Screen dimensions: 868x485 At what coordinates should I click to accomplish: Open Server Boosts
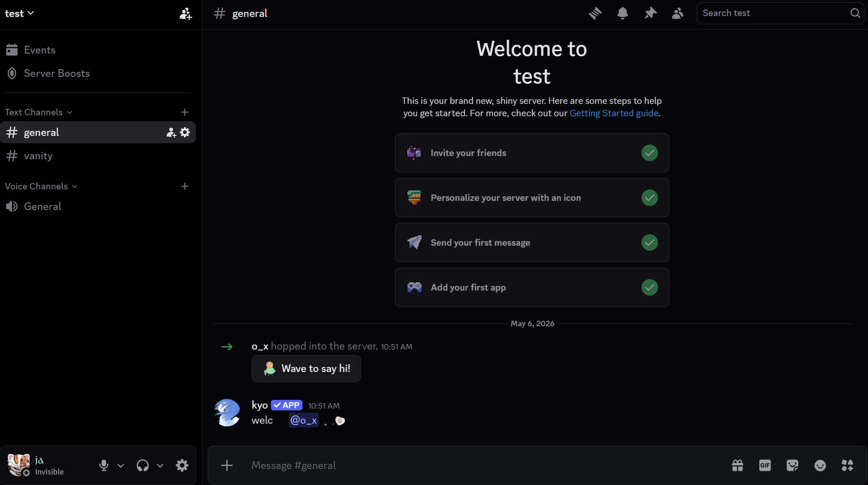(98, 73)
